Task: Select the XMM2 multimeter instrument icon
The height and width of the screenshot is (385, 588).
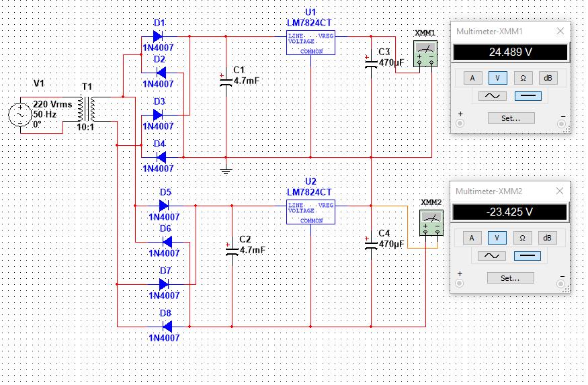Action: [431, 222]
